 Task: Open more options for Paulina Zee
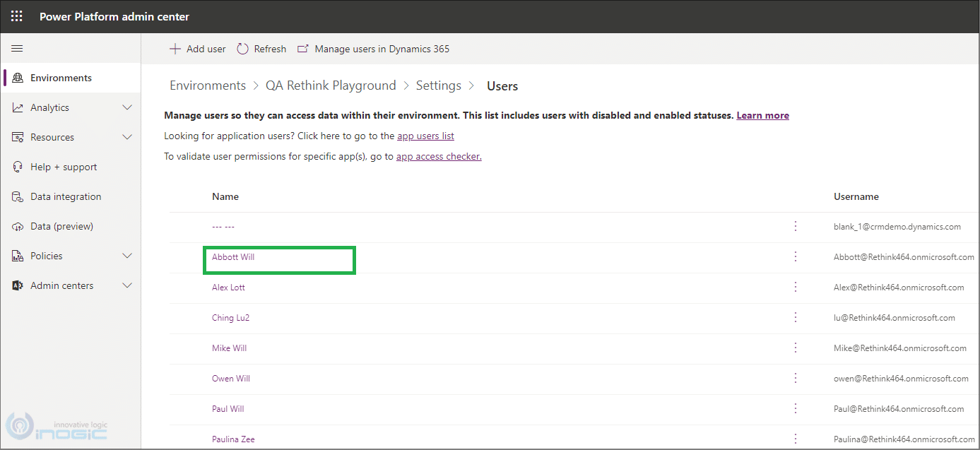796,439
